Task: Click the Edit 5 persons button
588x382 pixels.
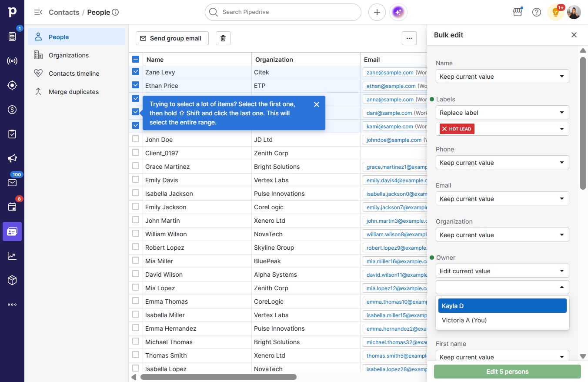Action: pyautogui.click(x=508, y=372)
